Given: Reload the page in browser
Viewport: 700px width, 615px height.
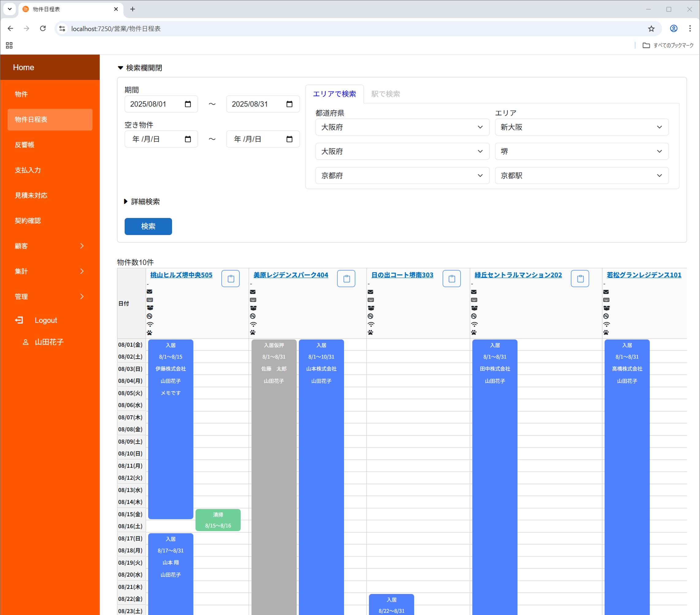Looking at the screenshot, I should pyautogui.click(x=43, y=29).
